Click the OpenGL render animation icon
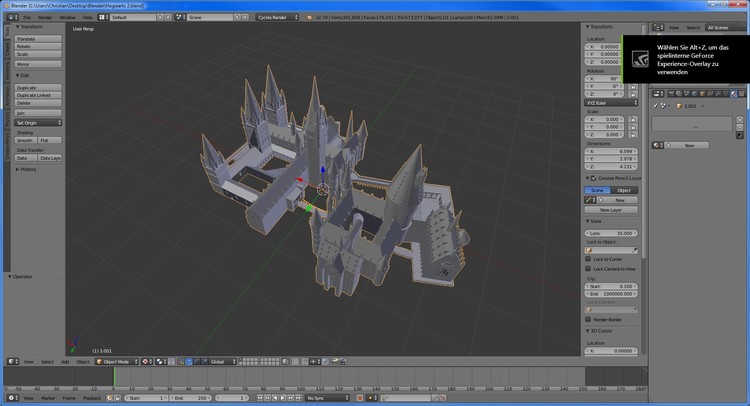Screen dimensions: 750x406 point(342,362)
